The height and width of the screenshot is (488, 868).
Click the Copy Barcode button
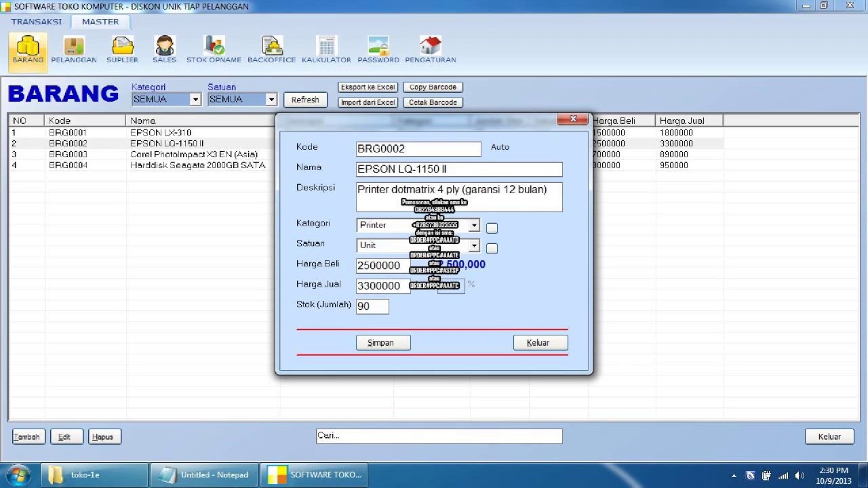[x=433, y=87]
